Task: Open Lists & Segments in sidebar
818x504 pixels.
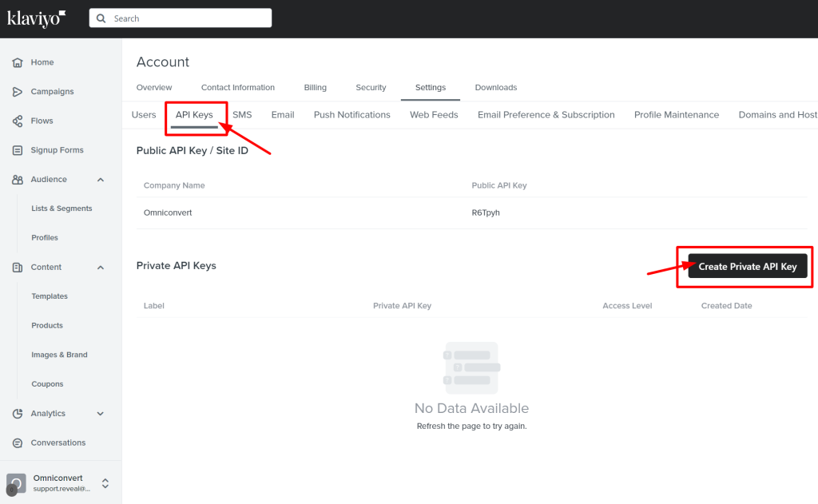Action: tap(62, 208)
